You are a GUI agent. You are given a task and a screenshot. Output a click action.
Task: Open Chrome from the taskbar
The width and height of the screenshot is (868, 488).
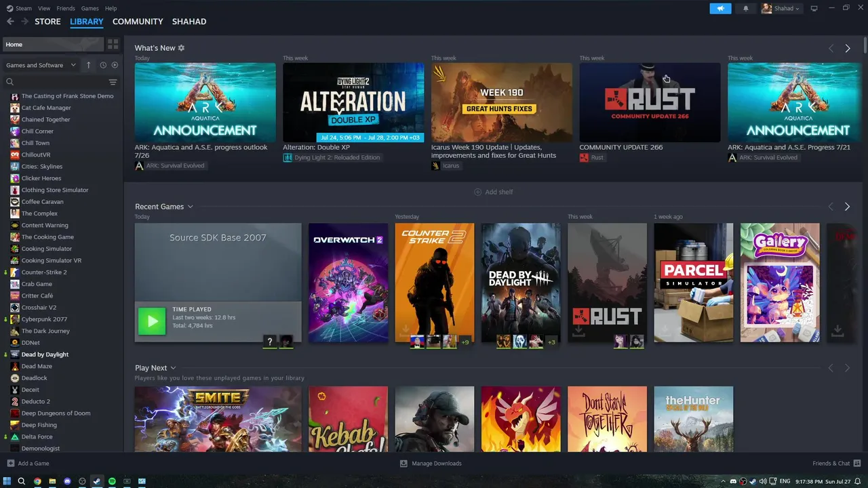point(37,481)
